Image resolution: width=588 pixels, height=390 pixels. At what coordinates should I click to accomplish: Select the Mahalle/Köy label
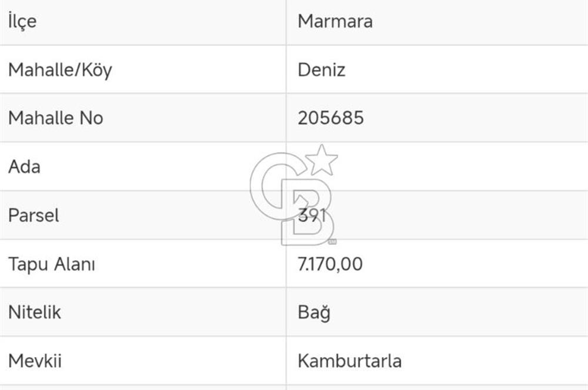[x=60, y=70]
